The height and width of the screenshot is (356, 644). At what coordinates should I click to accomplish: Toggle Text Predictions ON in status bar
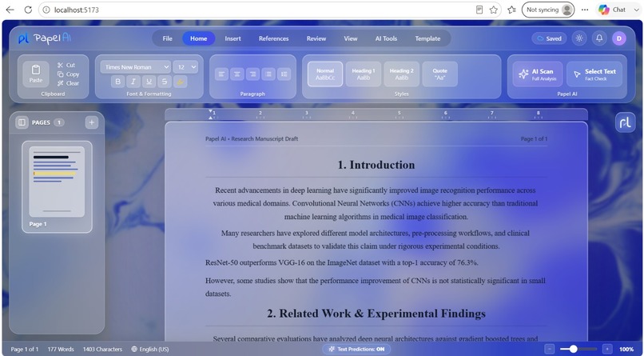(x=356, y=349)
